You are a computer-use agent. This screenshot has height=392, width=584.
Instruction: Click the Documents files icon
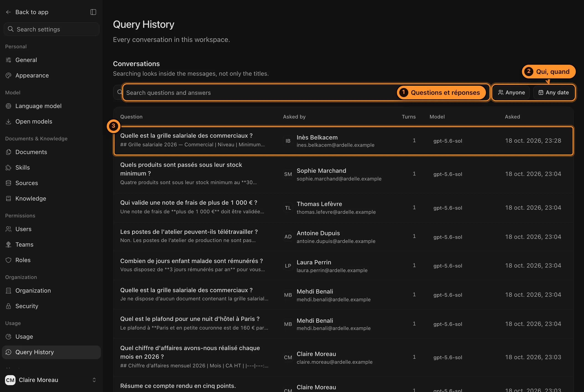click(x=8, y=152)
